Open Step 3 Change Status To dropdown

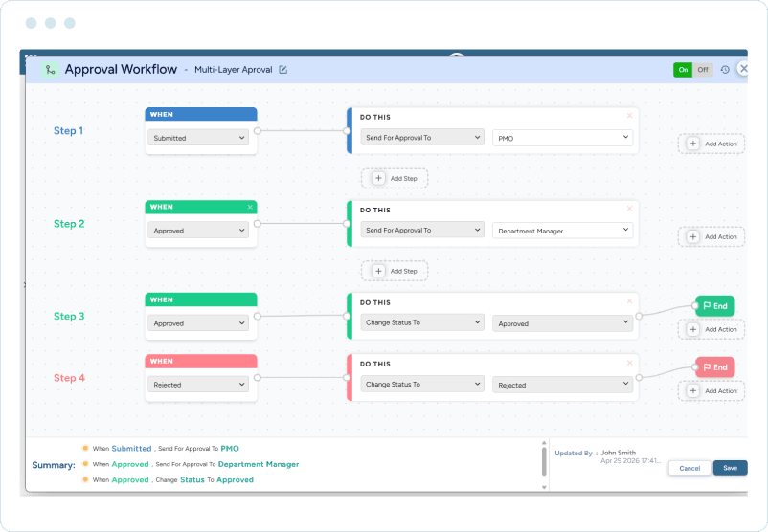click(422, 322)
